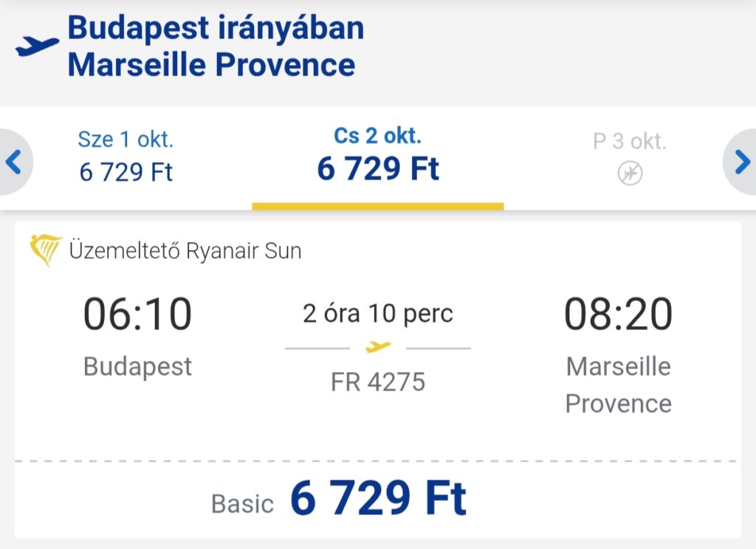Click the 08:20 arrival time

pyautogui.click(x=618, y=314)
